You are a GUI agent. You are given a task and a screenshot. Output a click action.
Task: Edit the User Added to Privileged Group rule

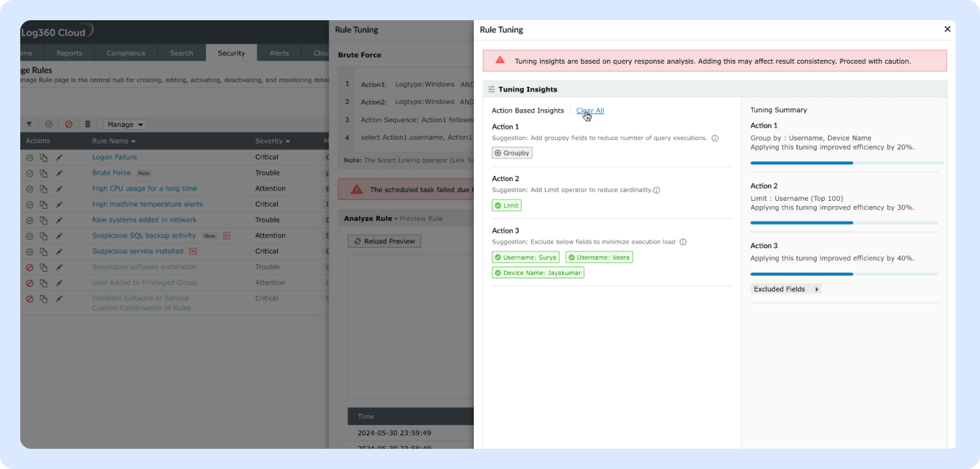59,283
